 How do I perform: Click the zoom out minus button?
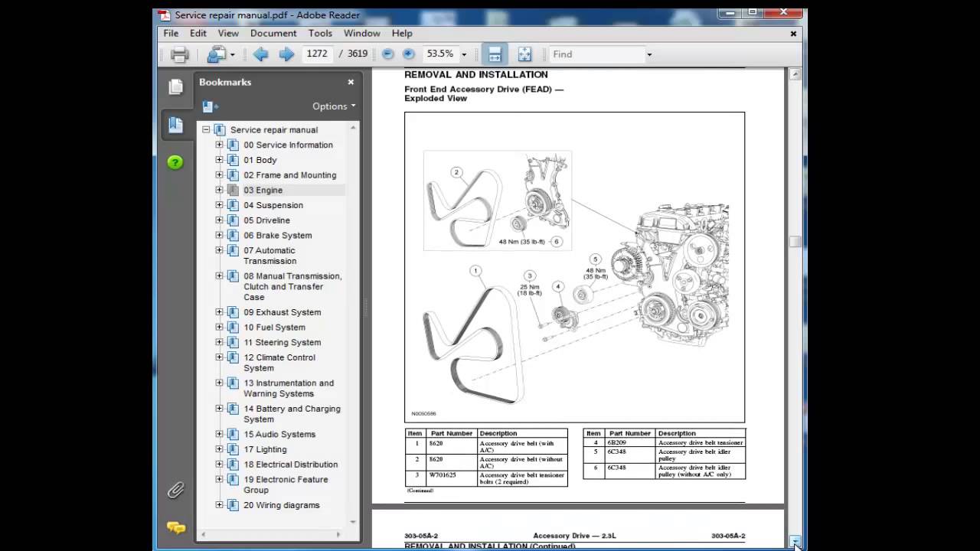[387, 54]
